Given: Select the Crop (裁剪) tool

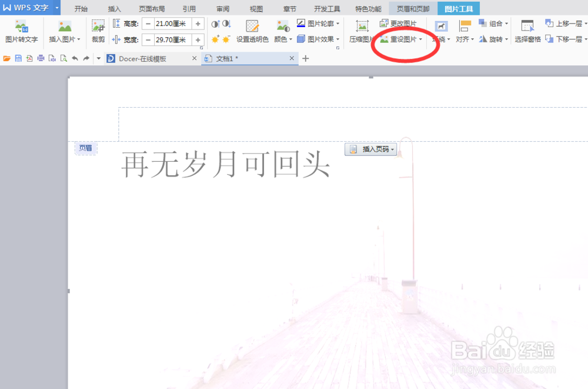Looking at the screenshot, I should tap(98, 32).
